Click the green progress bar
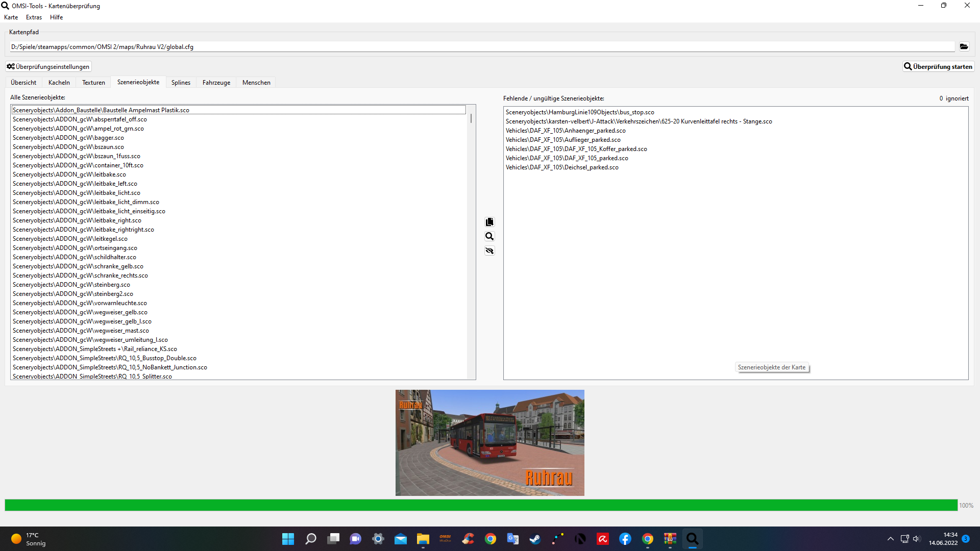The width and height of the screenshot is (980, 551). pos(480,505)
